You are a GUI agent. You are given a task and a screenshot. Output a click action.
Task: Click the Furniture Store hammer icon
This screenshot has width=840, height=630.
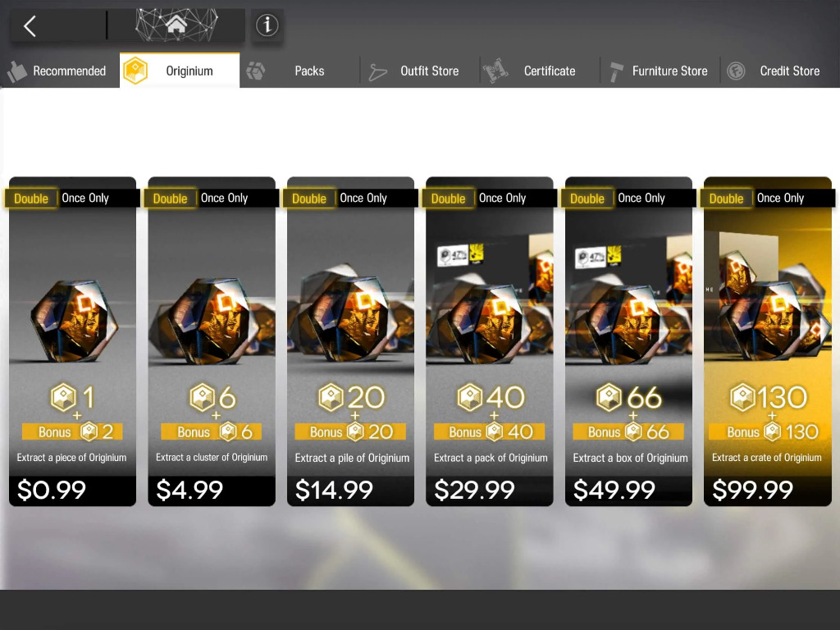[616, 71]
